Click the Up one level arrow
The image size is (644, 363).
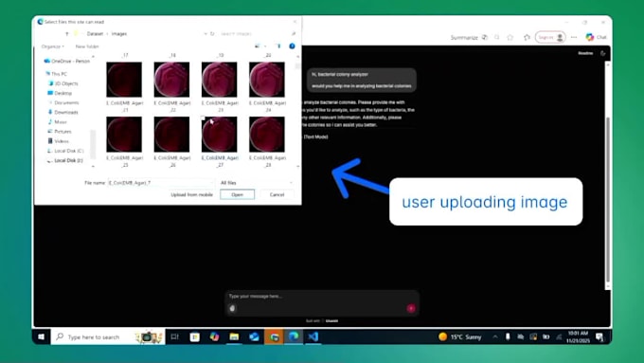point(67,34)
